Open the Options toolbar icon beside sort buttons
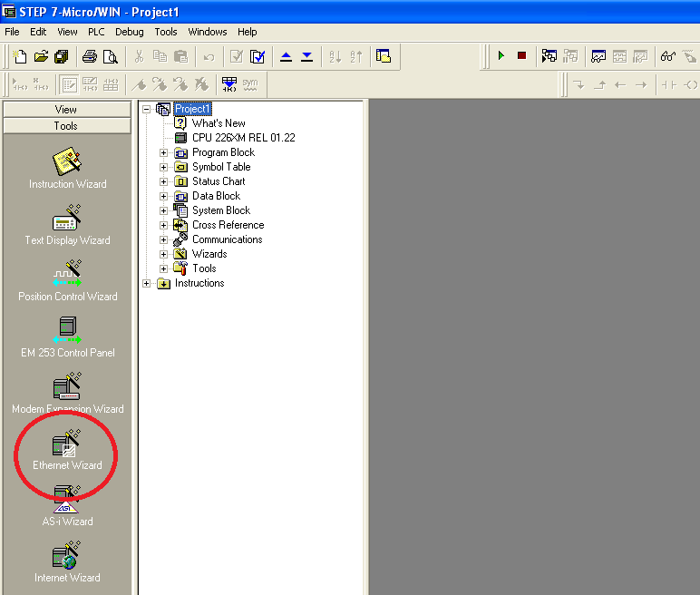This screenshot has height=595, width=700. point(384,57)
